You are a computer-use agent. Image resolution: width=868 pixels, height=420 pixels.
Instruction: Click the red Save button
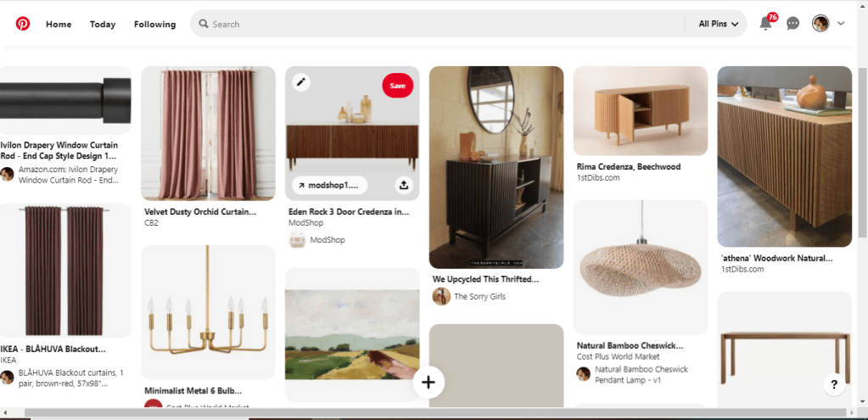397,85
